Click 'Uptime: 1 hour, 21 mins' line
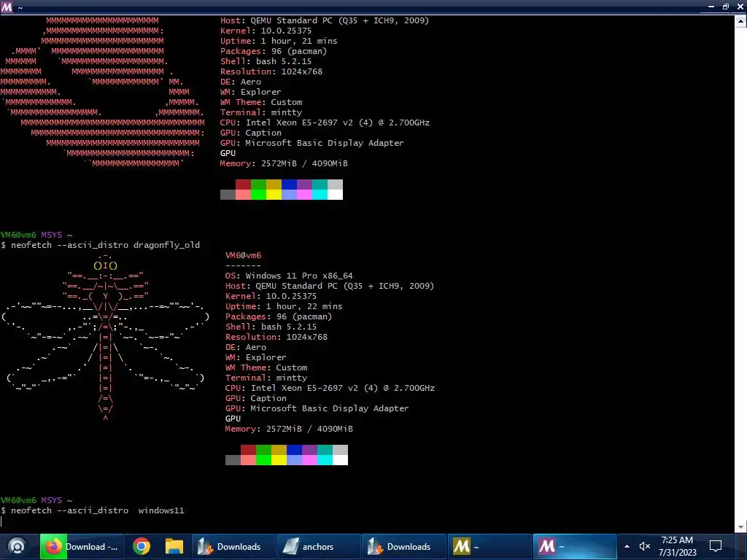The image size is (747, 560). coord(279,41)
